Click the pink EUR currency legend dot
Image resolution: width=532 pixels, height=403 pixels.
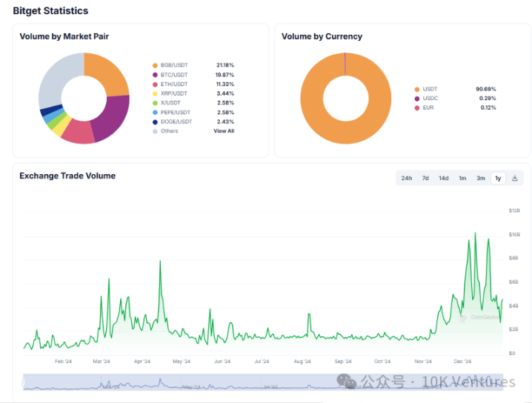(417, 108)
